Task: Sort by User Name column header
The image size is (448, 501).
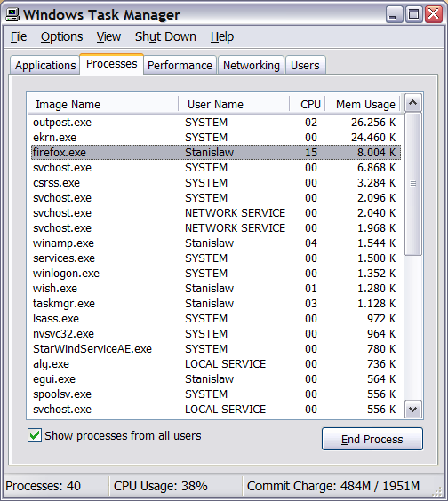Action: 234,104
